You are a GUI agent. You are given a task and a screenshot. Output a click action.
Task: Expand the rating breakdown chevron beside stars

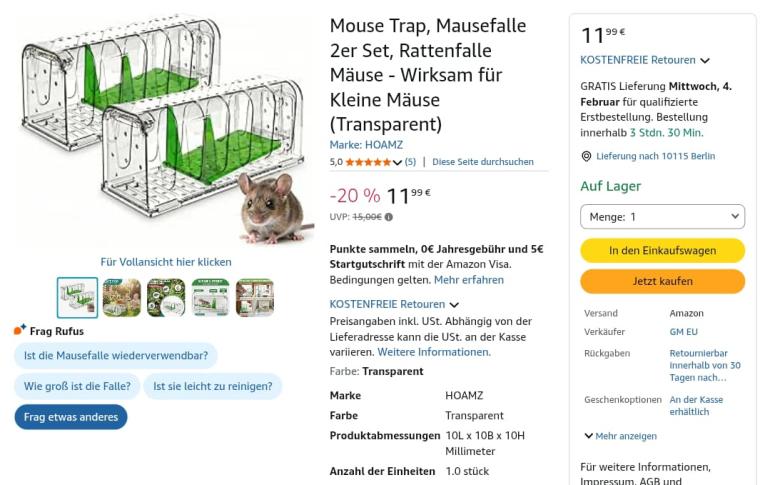[x=398, y=162]
